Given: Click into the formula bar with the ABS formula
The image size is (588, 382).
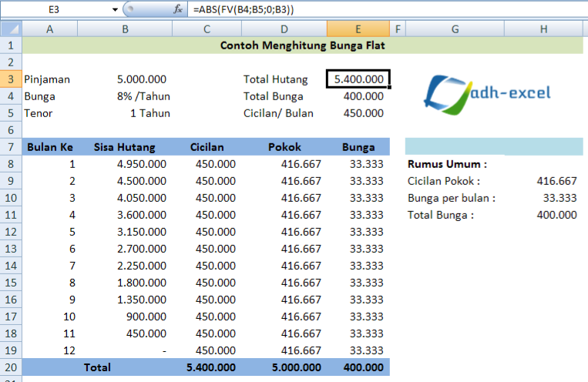Looking at the screenshot, I should pyautogui.click(x=385, y=9).
